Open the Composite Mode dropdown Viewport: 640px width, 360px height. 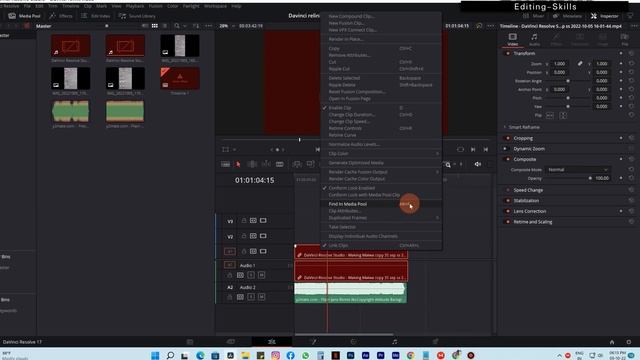pyautogui.click(x=578, y=170)
